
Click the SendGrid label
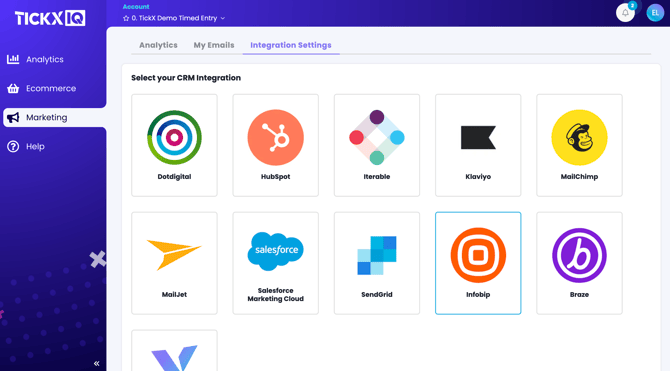click(377, 294)
